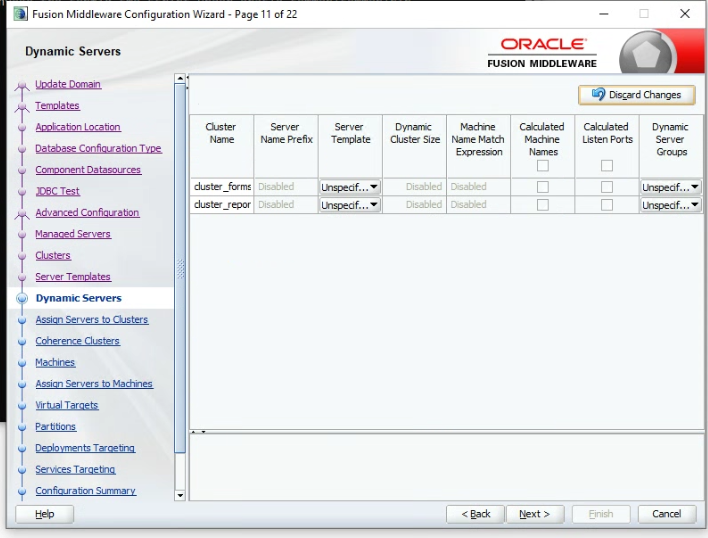Open Application Location step
The width and height of the screenshot is (708, 538).
point(78,127)
